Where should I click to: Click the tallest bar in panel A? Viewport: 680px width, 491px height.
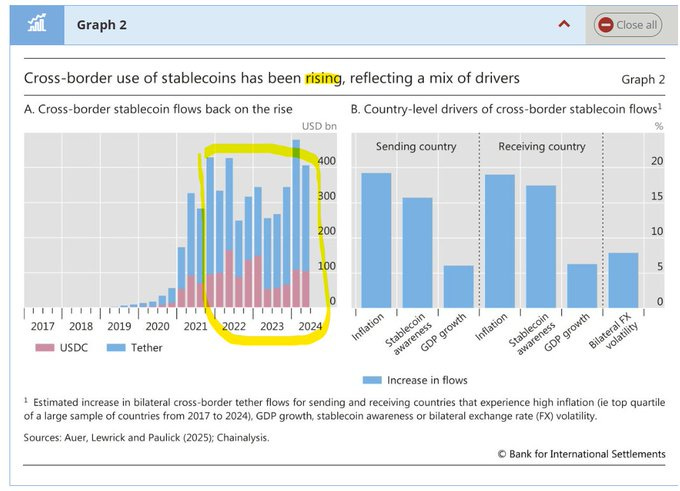pos(296,223)
